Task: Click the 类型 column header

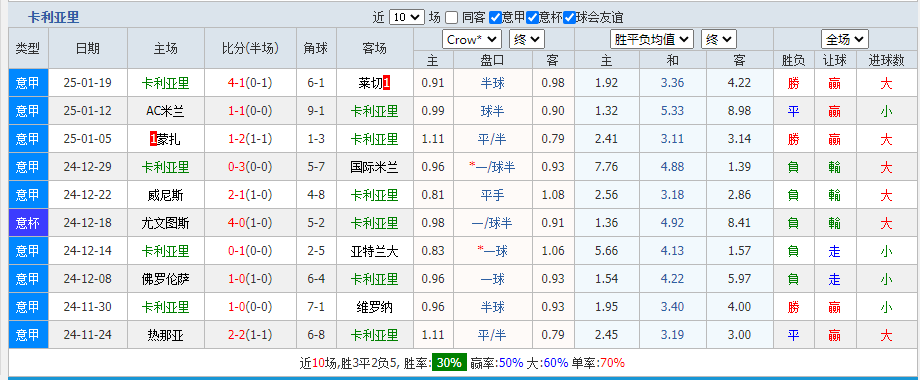Action: click(28, 48)
